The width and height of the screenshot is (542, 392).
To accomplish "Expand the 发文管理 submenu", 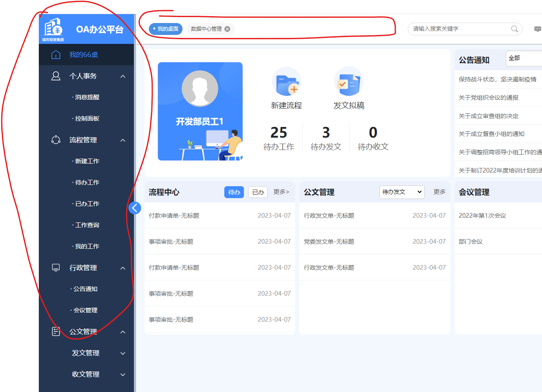I will point(123,353).
